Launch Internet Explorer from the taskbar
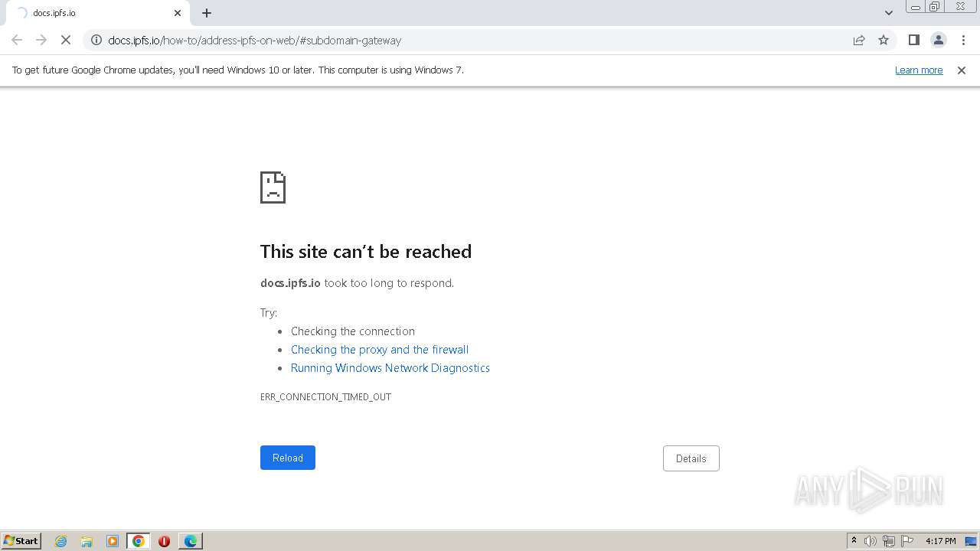This screenshot has width=980, height=551. (x=60, y=541)
